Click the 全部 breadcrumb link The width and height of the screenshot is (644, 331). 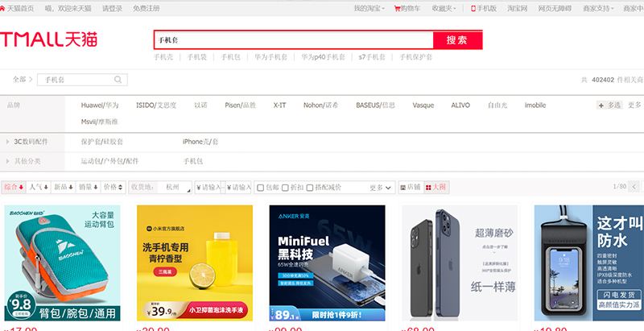point(19,80)
